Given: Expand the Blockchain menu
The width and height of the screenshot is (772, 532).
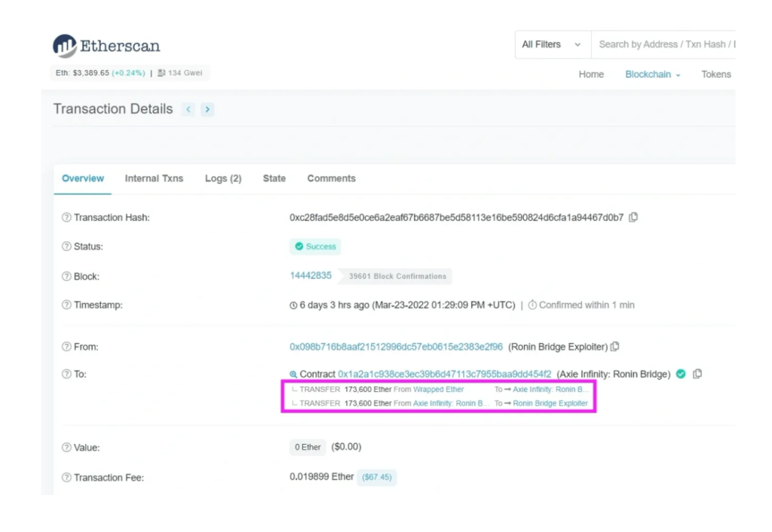Looking at the screenshot, I should 653,75.
